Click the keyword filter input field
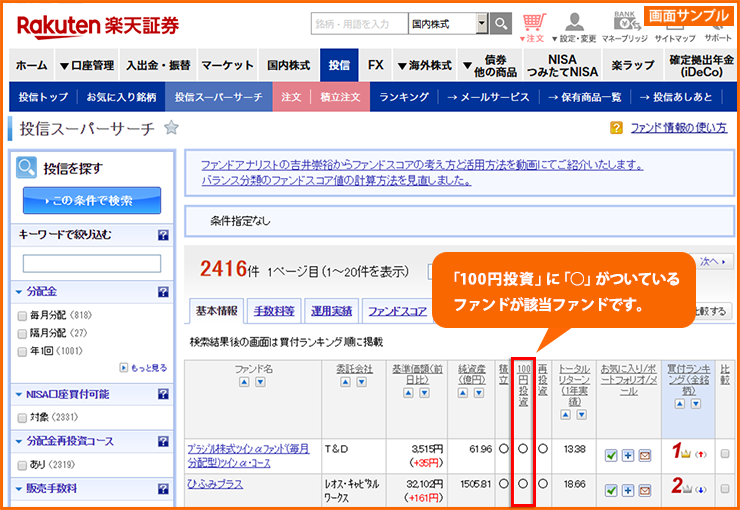 pyautogui.click(x=92, y=264)
